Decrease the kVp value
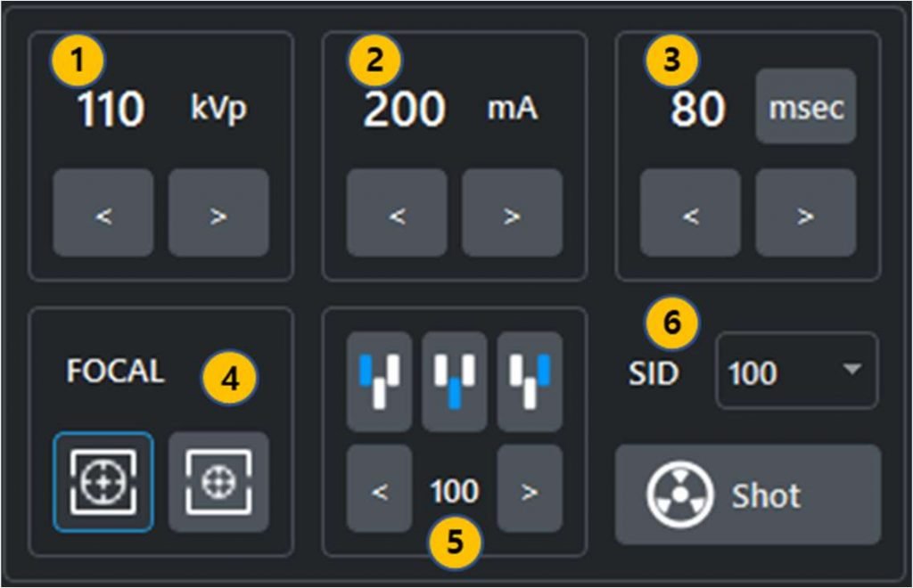Viewport: 913px width, 588px height. (x=103, y=216)
